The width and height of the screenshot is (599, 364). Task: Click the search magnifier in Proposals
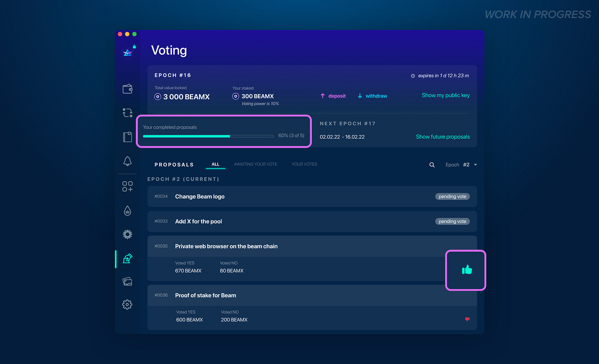(x=432, y=165)
